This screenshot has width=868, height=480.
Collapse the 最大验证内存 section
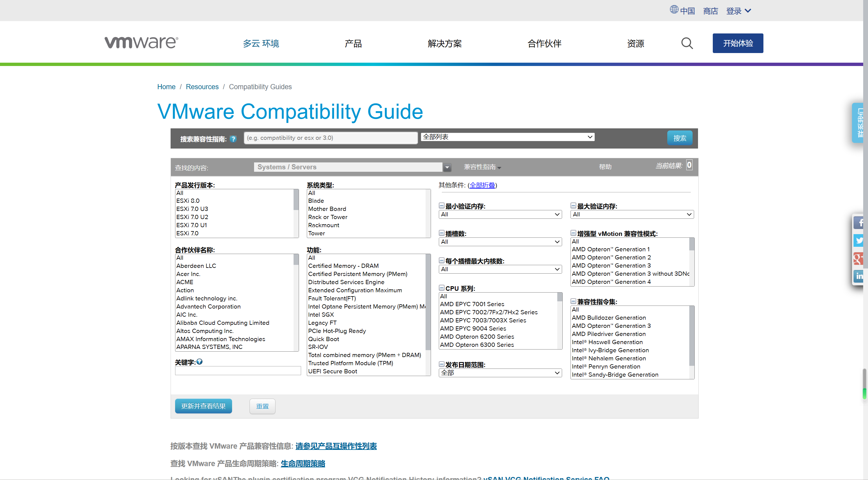point(573,205)
